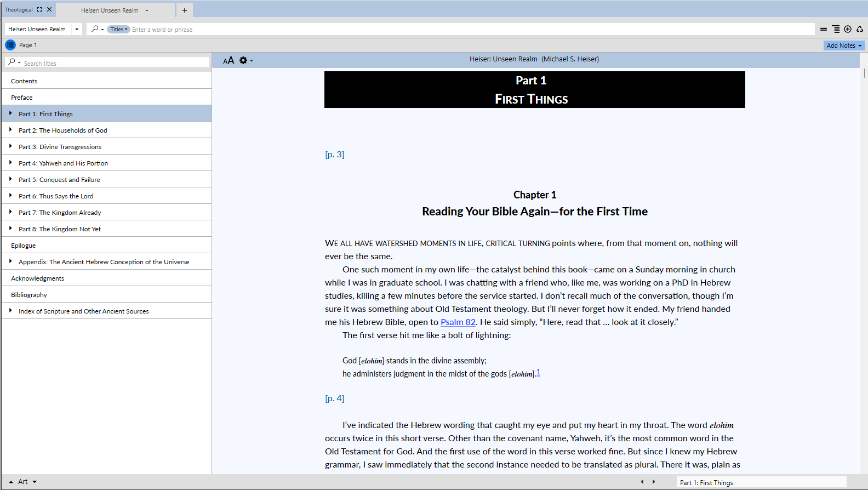Click the circled plus icon in toolbar
This screenshot has width=868, height=490.
(x=848, y=29)
